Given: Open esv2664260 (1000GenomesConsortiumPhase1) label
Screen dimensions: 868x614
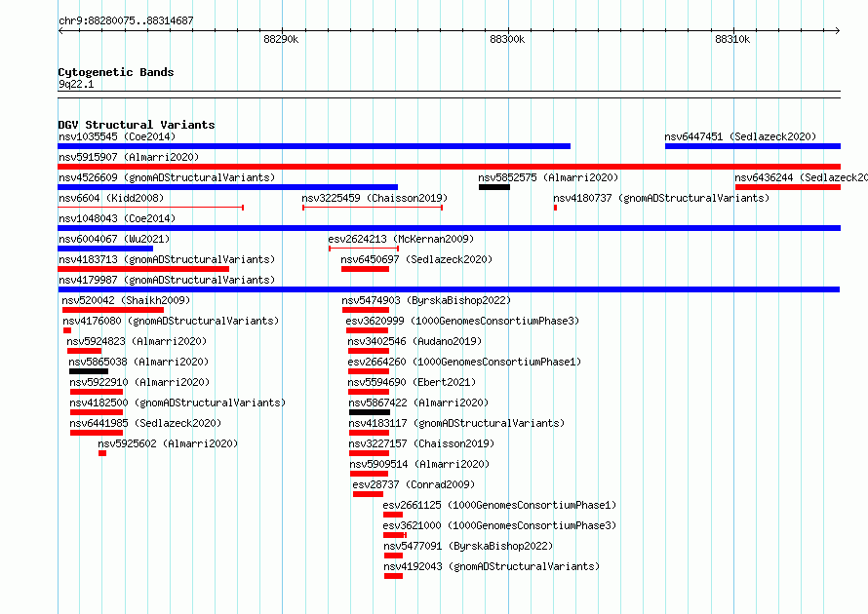Looking at the screenshot, I should click(x=464, y=362).
